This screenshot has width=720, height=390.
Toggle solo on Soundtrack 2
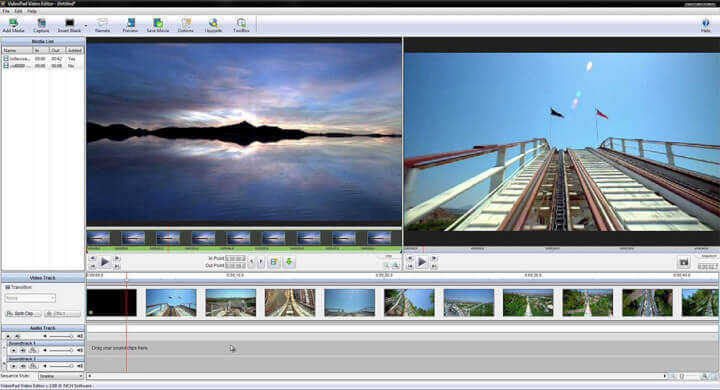point(13,366)
